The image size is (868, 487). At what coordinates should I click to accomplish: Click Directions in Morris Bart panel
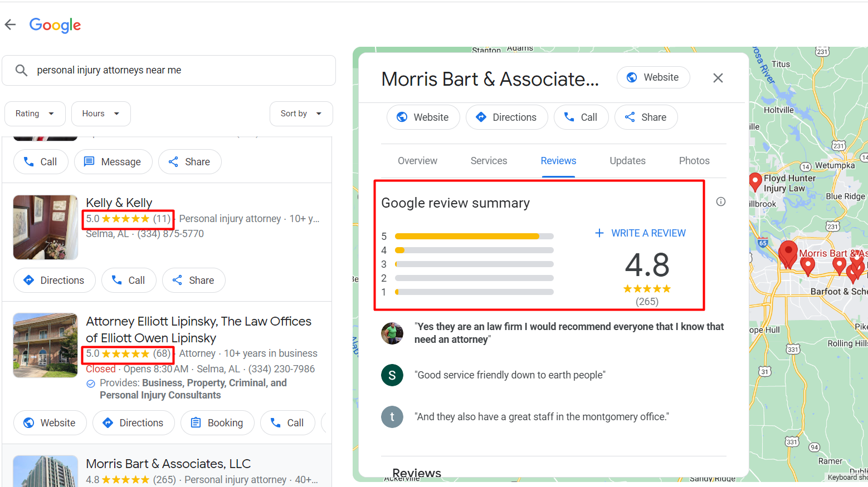coord(507,117)
